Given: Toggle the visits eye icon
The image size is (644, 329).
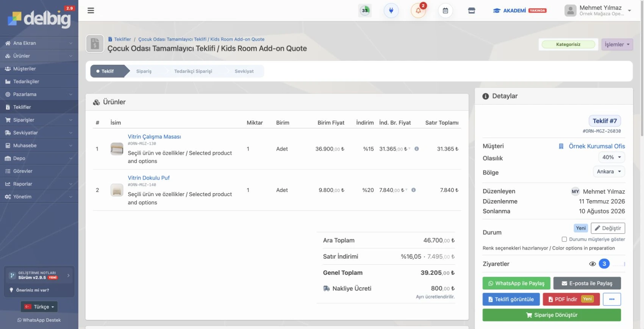Looking at the screenshot, I should tap(592, 264).
